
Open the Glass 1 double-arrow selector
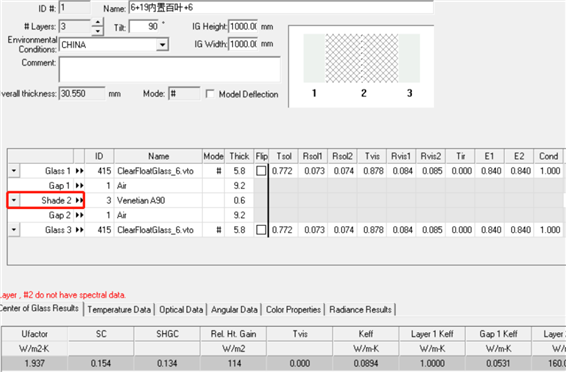[x=79, y=171]
